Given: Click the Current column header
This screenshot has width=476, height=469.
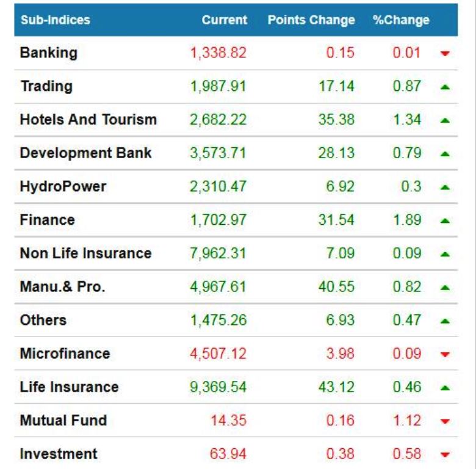Looking at the screenshot, I should click(224, 20).
